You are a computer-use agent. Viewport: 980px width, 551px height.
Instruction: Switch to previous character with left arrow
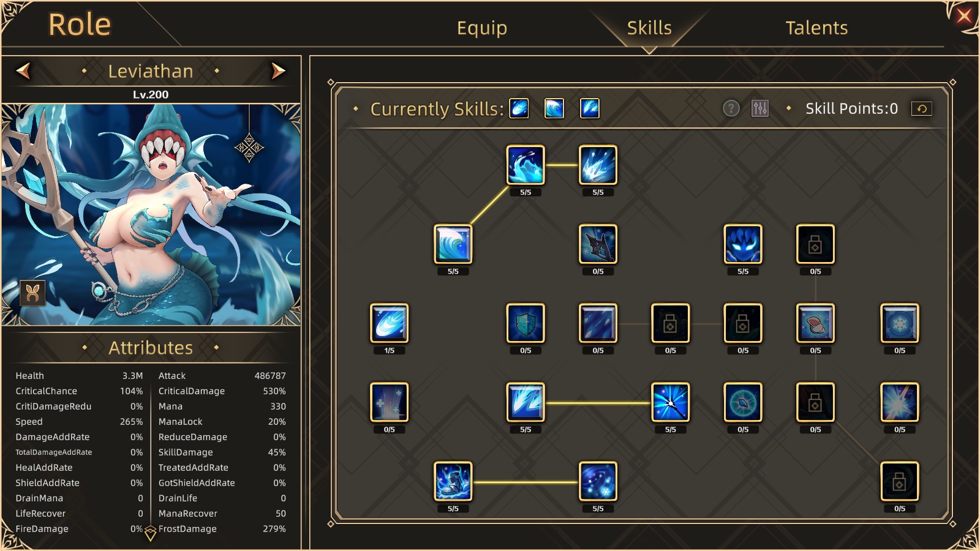coord(23,71)
